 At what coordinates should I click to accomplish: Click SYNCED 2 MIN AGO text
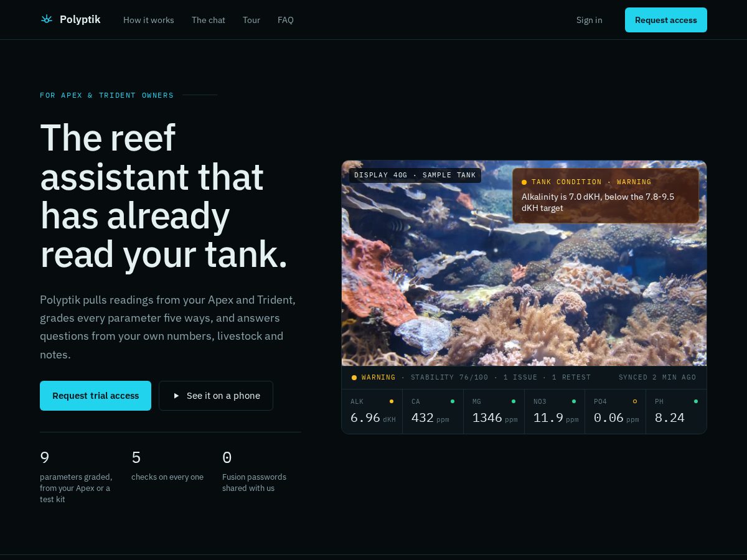657,378
